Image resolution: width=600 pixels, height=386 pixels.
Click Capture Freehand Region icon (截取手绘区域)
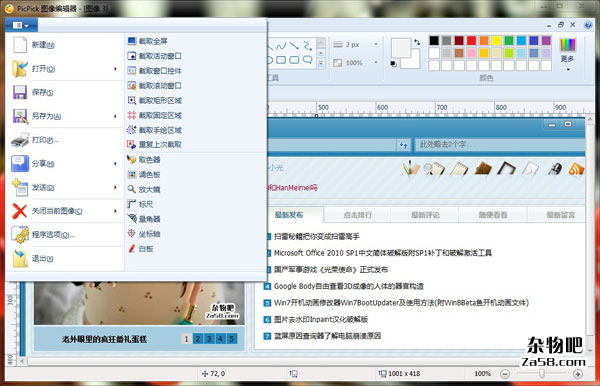pos(131,130)
